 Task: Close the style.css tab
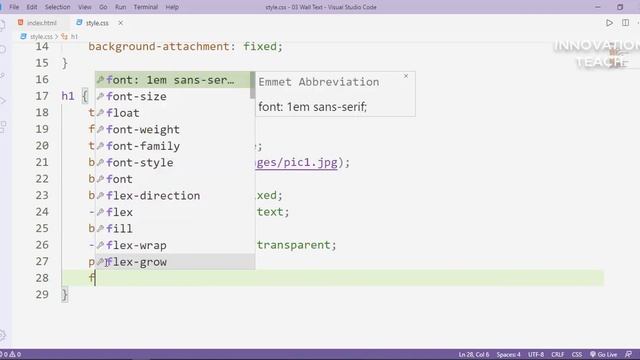coord(120,23)
